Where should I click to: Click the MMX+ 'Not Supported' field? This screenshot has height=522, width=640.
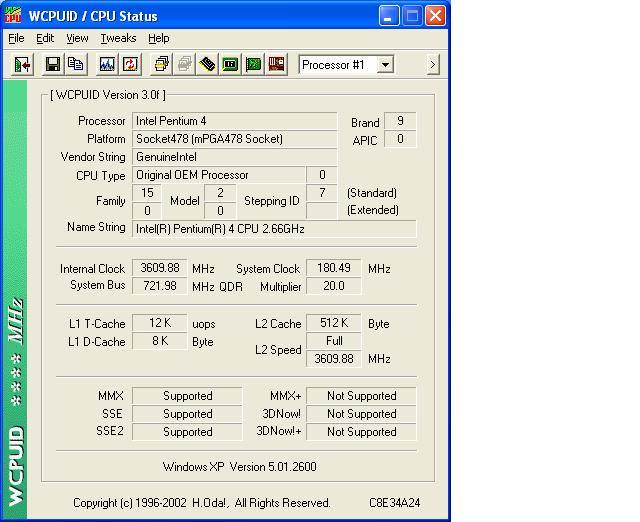click(361, 395)
